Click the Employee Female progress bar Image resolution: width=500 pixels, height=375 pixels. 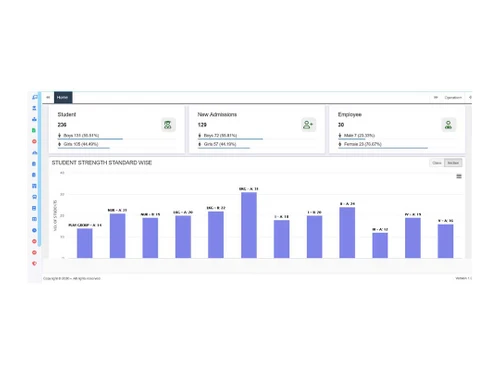pyautogui.click(x=383, y=148)
